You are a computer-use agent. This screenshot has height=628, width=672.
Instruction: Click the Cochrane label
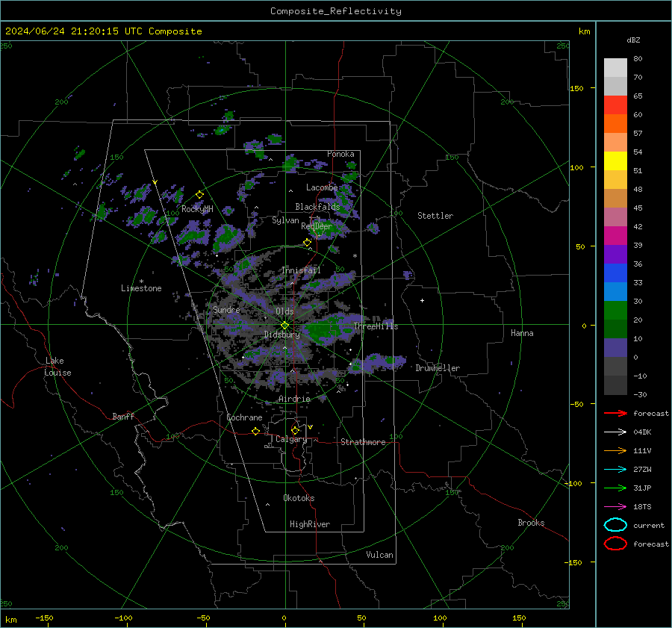(244, 417)
